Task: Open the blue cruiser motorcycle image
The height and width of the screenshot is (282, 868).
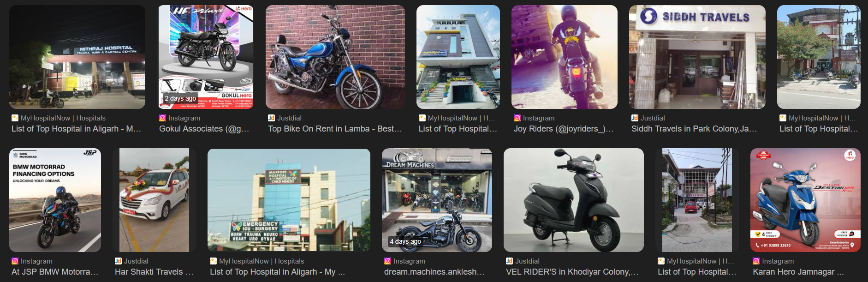Action: point(335,57)
